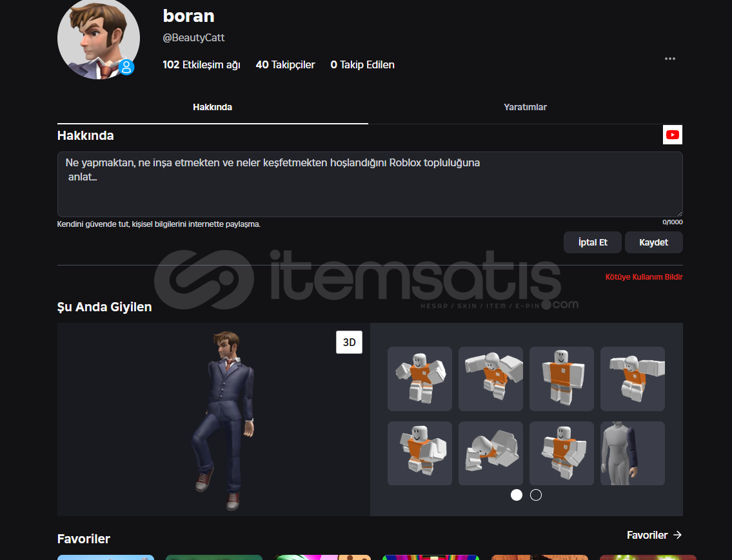Click the 0/1000 character counter
732x560 pixels.
(672, 222)
